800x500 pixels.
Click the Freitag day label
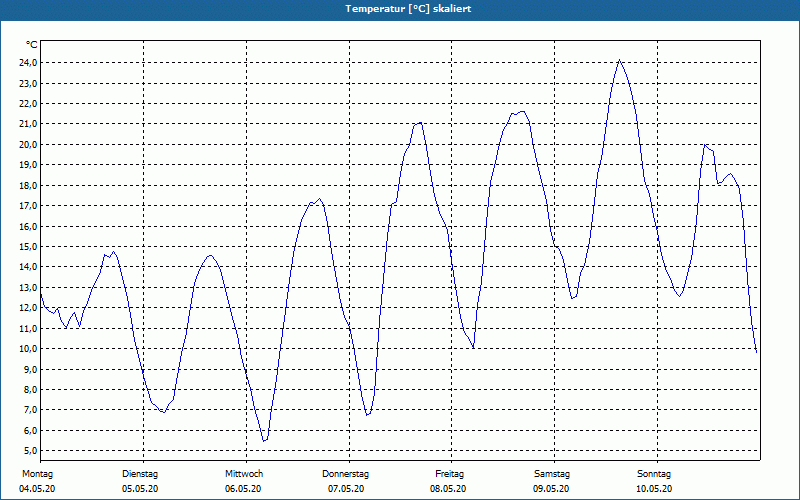click(449, 474)
